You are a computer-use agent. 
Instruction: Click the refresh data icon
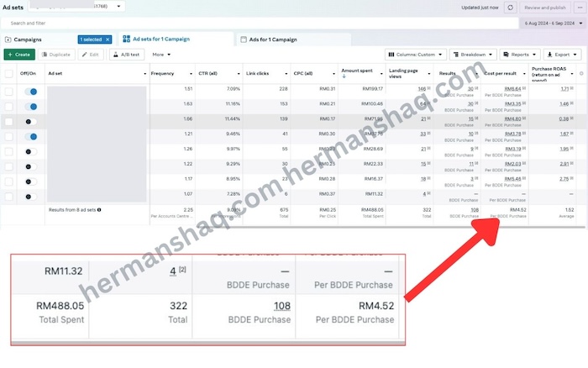(x=510, y=7)
